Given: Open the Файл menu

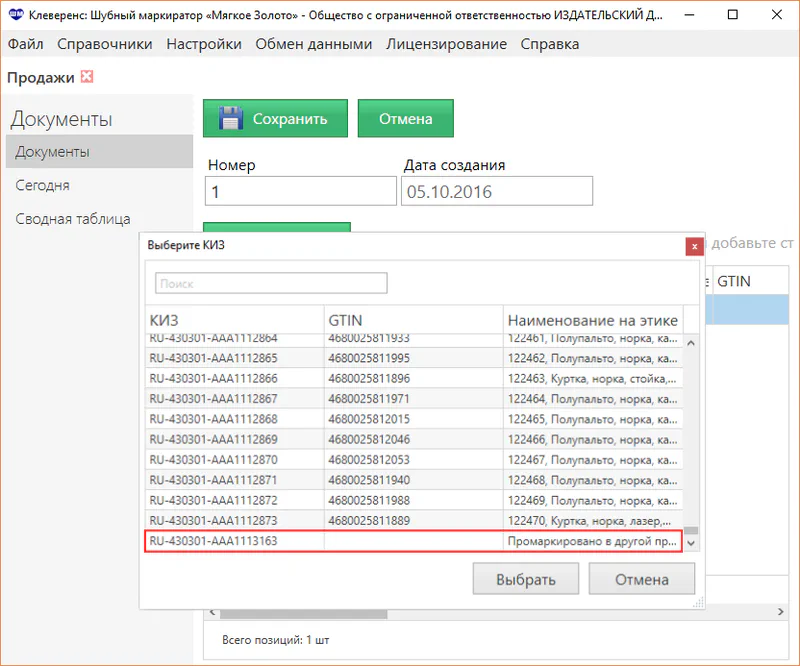Looking at the screenshot, I should [25, 44].
